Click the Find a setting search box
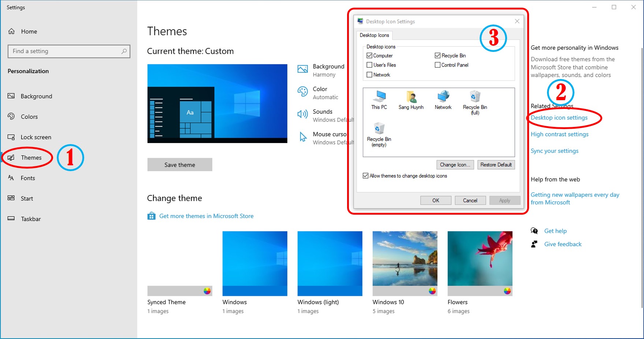The height and width of the screenshot is (339, 644). click(x=69, y=51)
